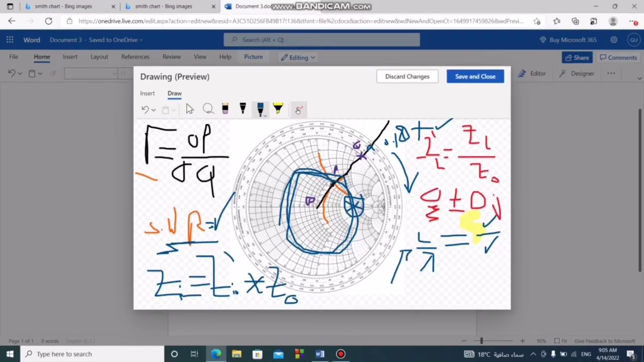Screen dimensions: 644x362
Task: Open browser Favorites star icon
Action: point(556,21)
